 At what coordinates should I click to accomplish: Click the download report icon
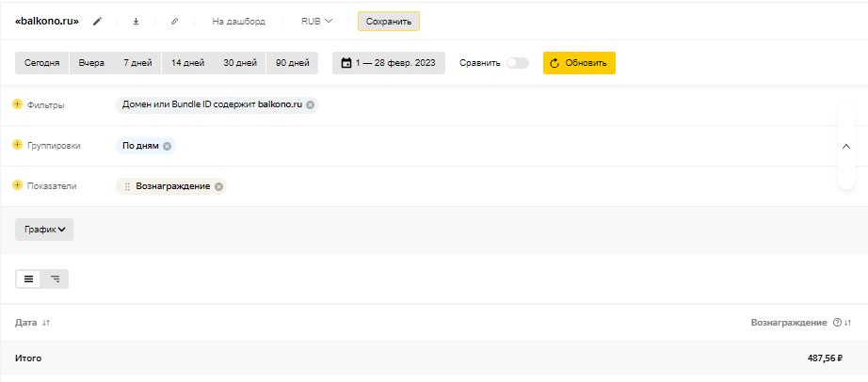pos(136,21)
